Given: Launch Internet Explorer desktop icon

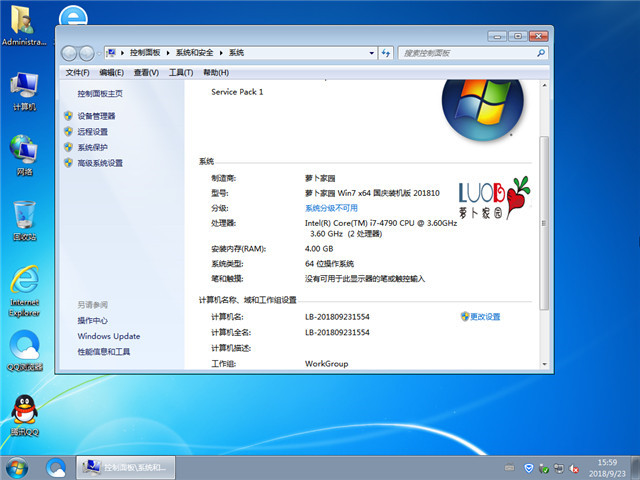Looking at the screenshot, I should [x=24, y=291].
